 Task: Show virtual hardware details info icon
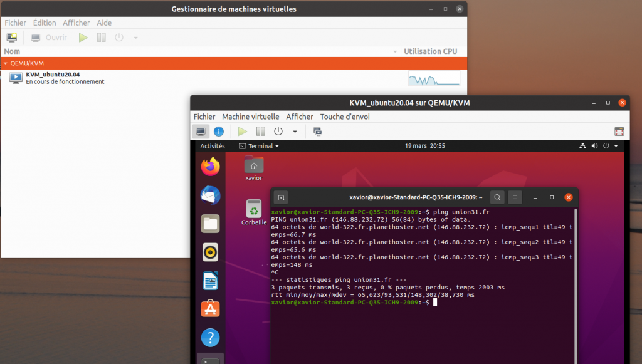click(219, 132)
